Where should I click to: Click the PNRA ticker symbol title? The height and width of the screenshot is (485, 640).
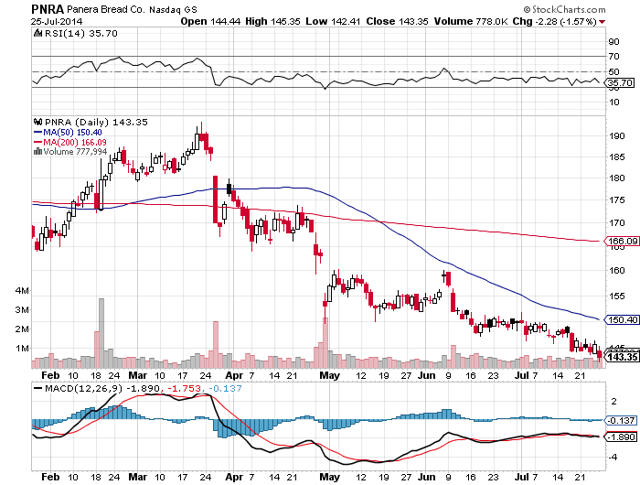tap(47, 9)
